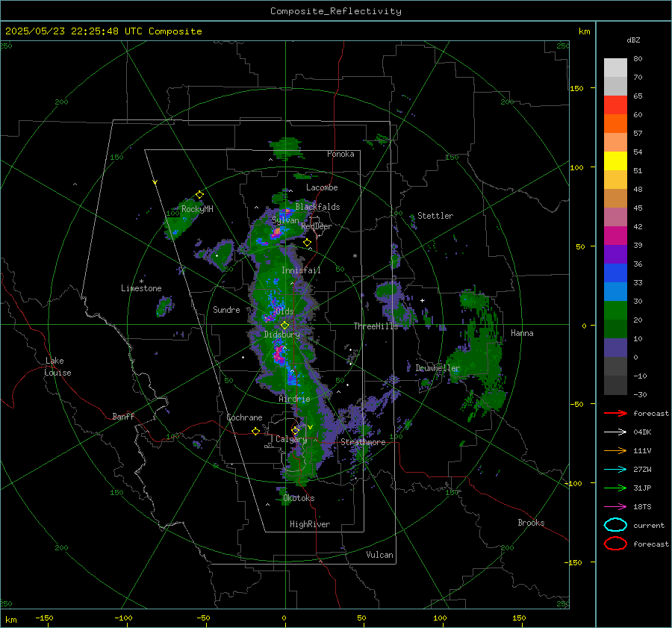
Task: Click the magenta storm core south of Didsbury
Action: tap(279, 355)
